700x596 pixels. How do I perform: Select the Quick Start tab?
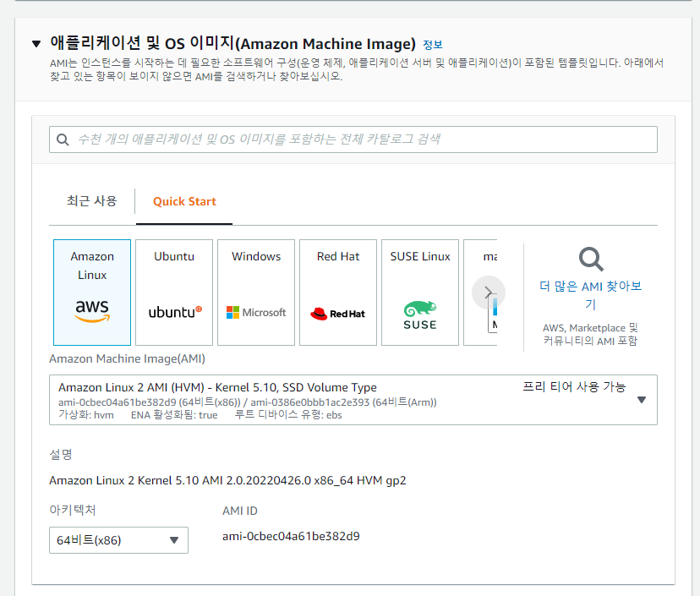[184, 201]
